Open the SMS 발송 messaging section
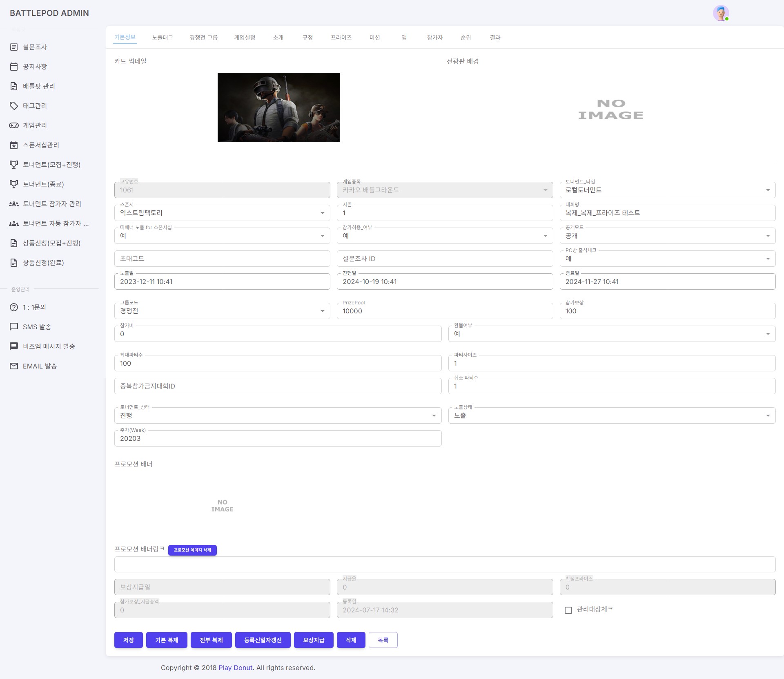 pyautogui.click(x=37, y=327)
